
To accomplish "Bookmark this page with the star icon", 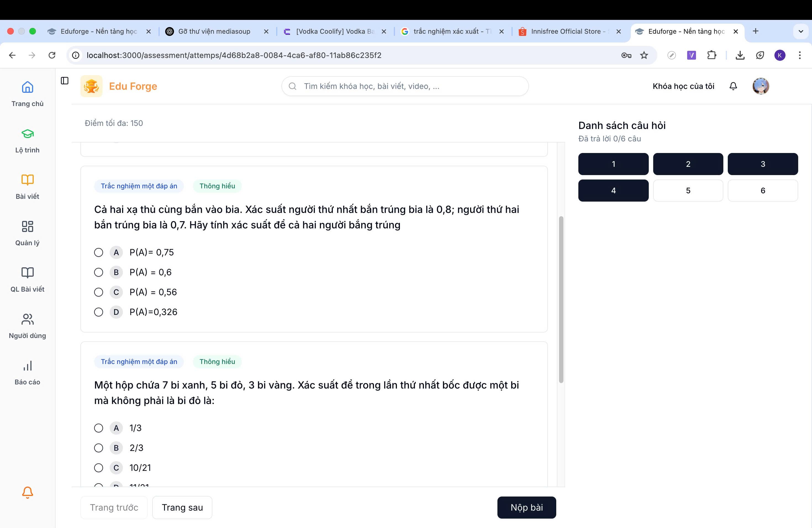I will pyautogui.click(x=644, y=55).
